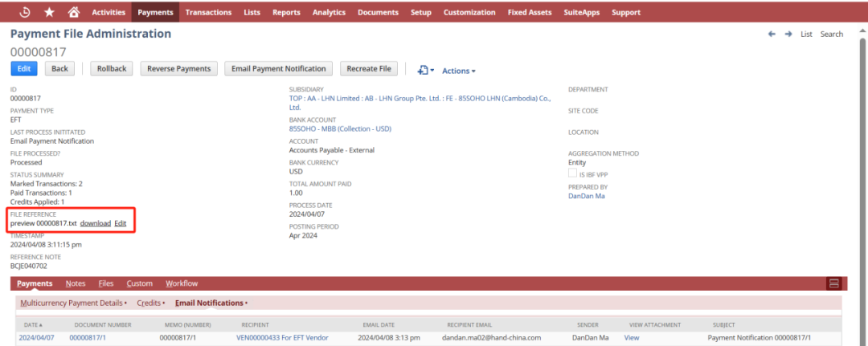Image resolution: width=868 pixels, height=346 pixels.
Task: Open the Setup menu
Action: 420,12
